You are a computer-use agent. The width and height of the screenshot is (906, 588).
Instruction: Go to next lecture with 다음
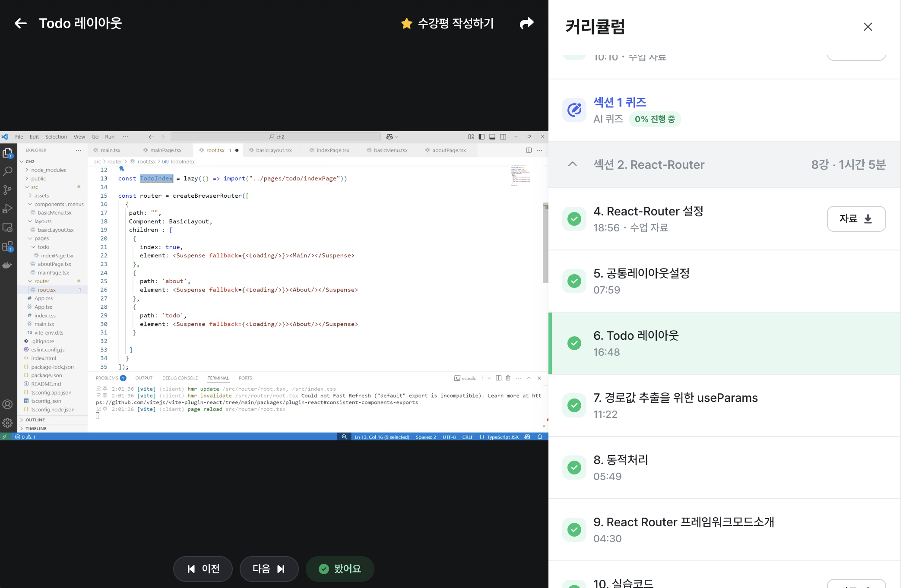pos(269,569)
